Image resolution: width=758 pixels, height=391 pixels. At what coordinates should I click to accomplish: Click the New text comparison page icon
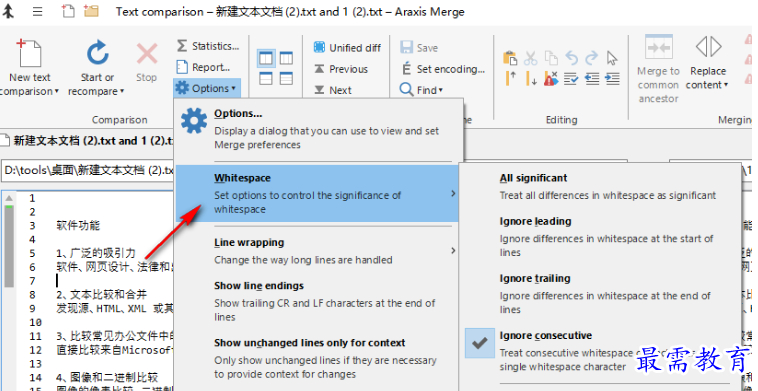point(29,53)
